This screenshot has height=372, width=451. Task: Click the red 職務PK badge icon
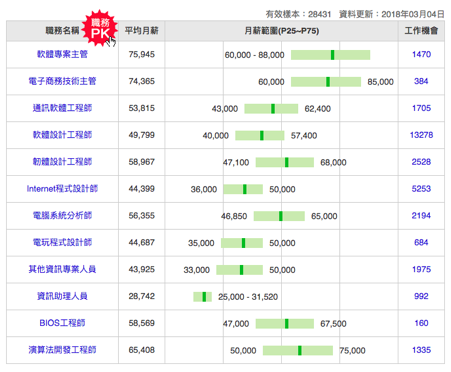(x=100, y=28)
